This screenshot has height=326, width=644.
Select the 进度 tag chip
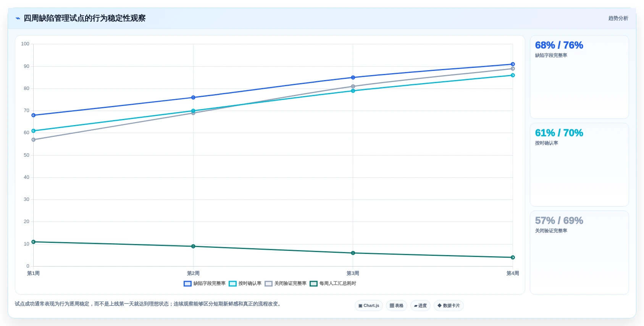coord(420,306)
